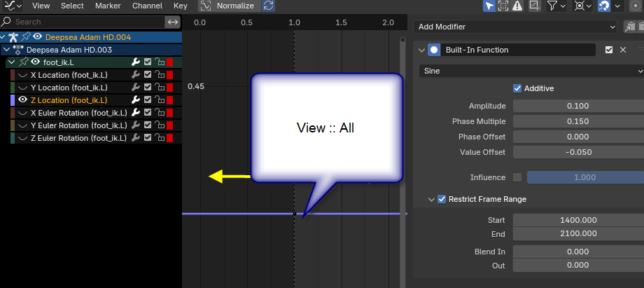This screenshot has width=644, height=288.
Task: Click the invert filter arrows button
Action: pos(172,22)
